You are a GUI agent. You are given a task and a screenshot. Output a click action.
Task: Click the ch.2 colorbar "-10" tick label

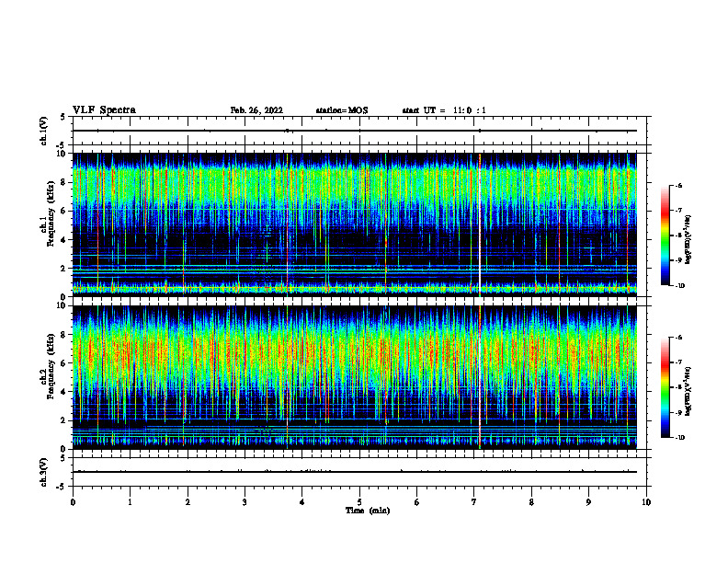point(679,438)
